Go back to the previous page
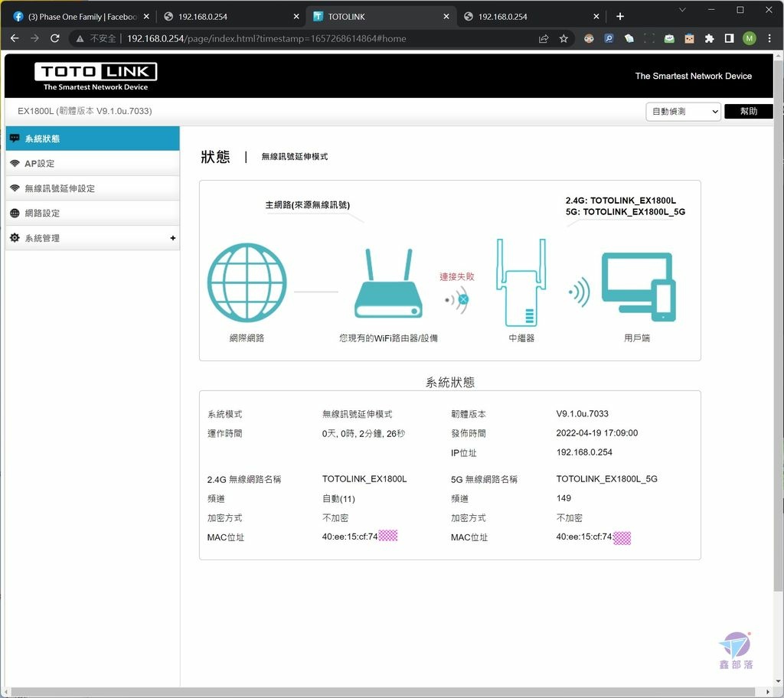784x698 pixels. coord(15,38)
